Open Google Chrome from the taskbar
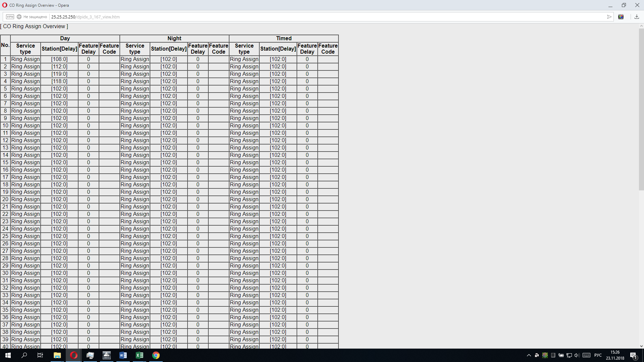The image size is (644, 362). pyautogui.click(x=156, y=355)
